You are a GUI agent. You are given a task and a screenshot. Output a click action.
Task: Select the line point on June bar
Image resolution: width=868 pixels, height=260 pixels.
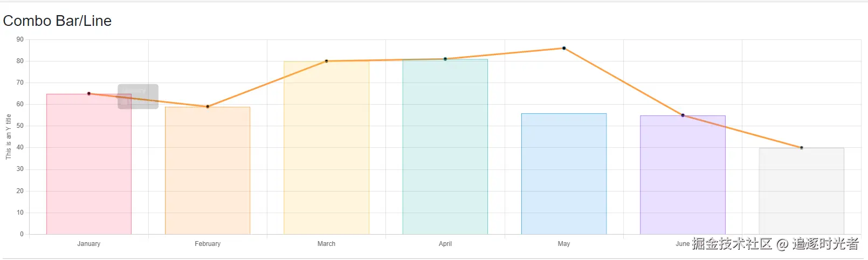pos(683,115)
